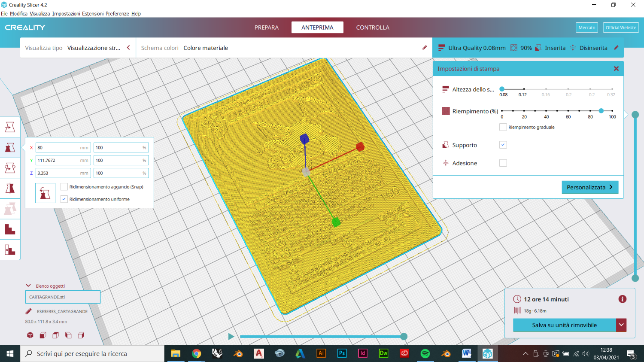Collapse the Elenco oggetti list
Screen dimensions: 644x362
pyautogui.click(x=28, y=286)
